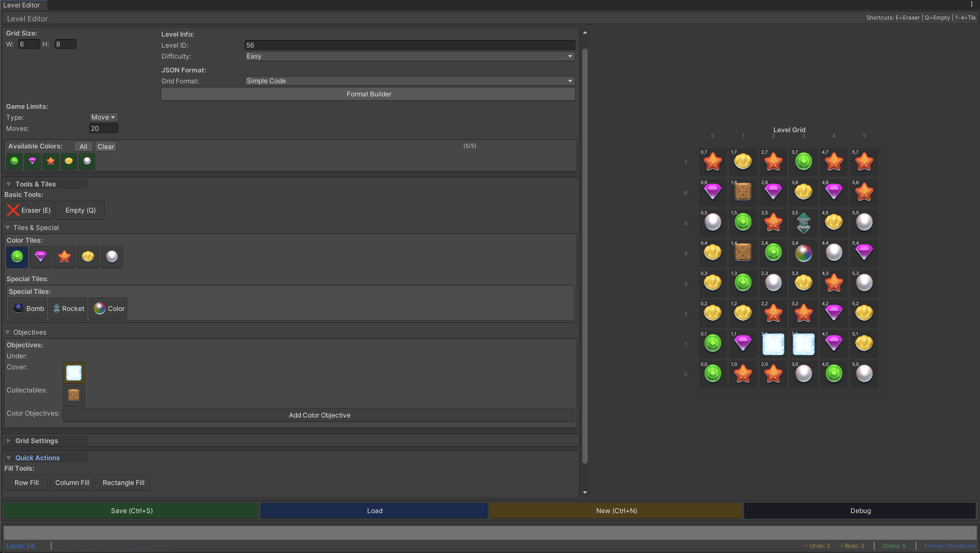Image resolution: width=980 pixels, height=553 pixels.
Task: Choose the Eraser tool
Action: click(x=29, y=210)
